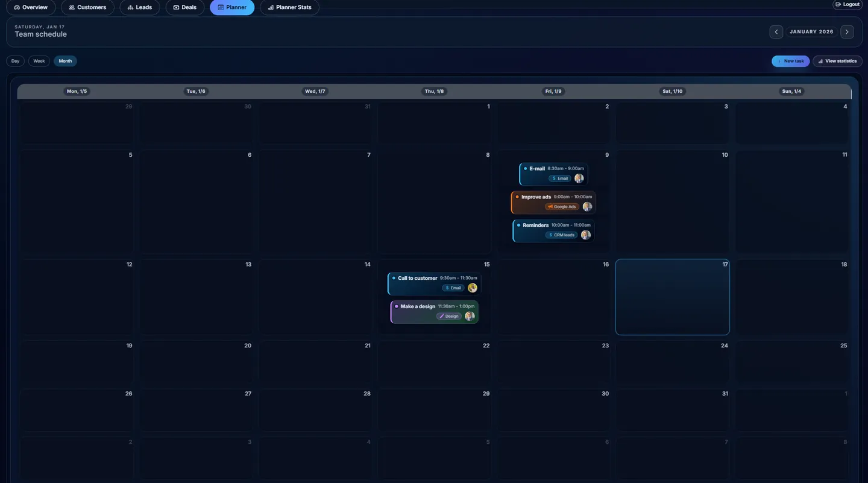The height and width of the screenshot is (483, 868).
Task: Open the Improve ads task
Action: pyautogui.click(x=553, y=202)
